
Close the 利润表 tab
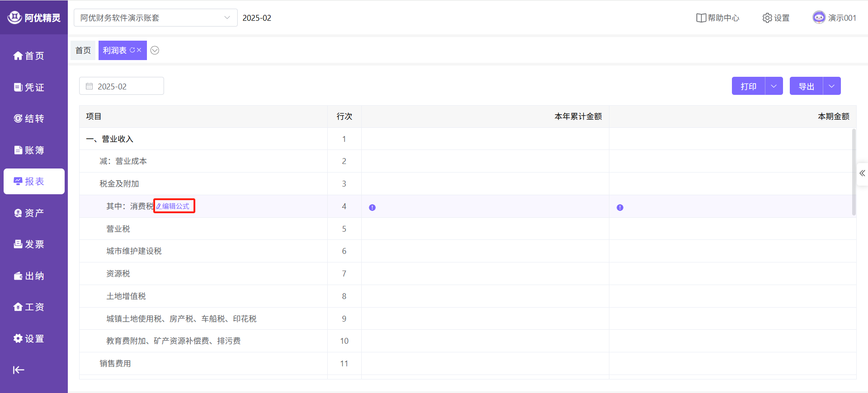[x=139, y=50]
